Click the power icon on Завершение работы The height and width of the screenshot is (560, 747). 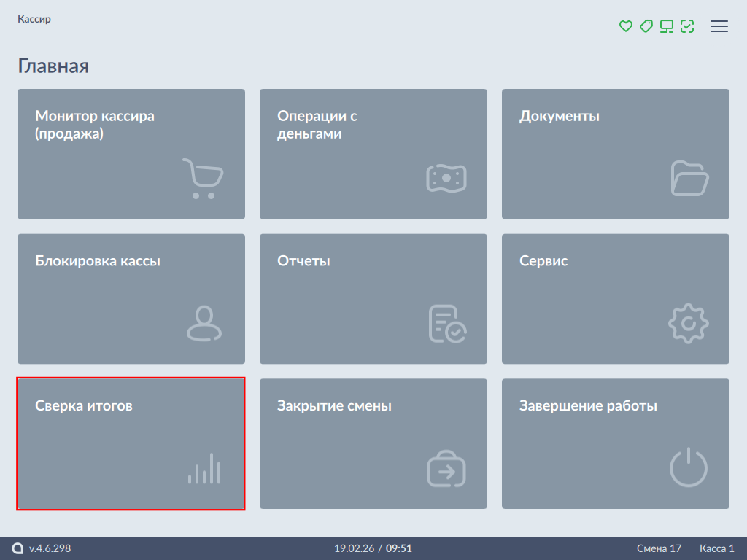(x=689, y=468)
